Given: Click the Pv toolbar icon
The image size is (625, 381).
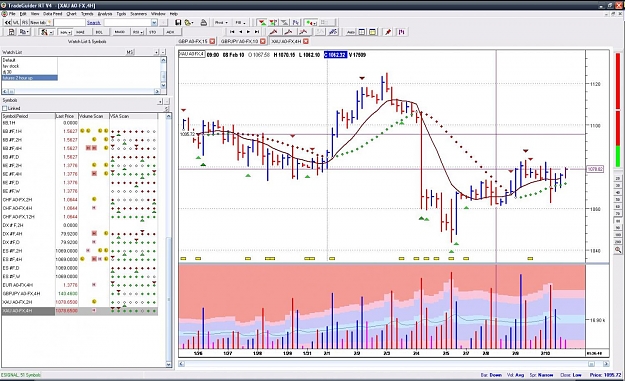Looking at the screenshot, I should tap(296, 23).
